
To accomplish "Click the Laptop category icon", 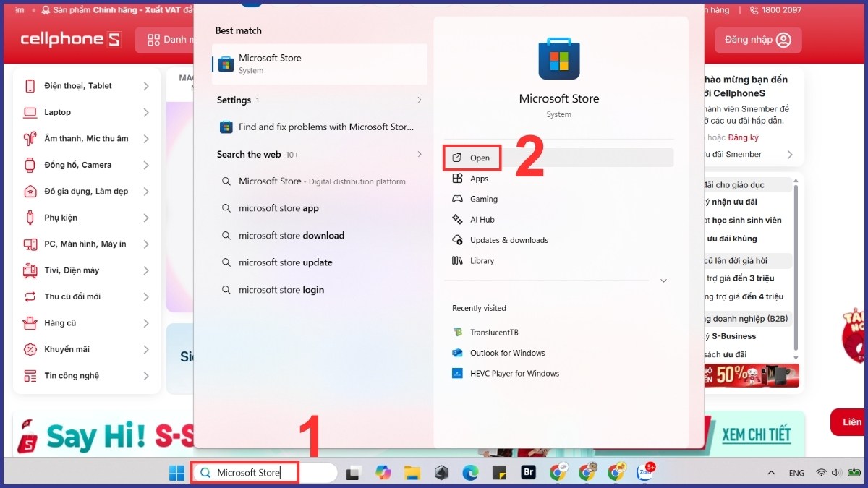I will 30,112.
